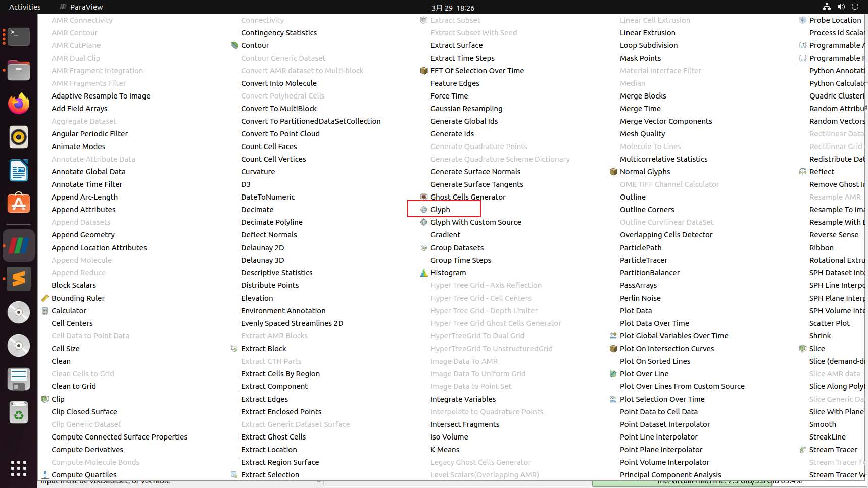Screen dimensions: 868x488
Task: Select Point Data to Cell Data
Action: tap(659, 412)
